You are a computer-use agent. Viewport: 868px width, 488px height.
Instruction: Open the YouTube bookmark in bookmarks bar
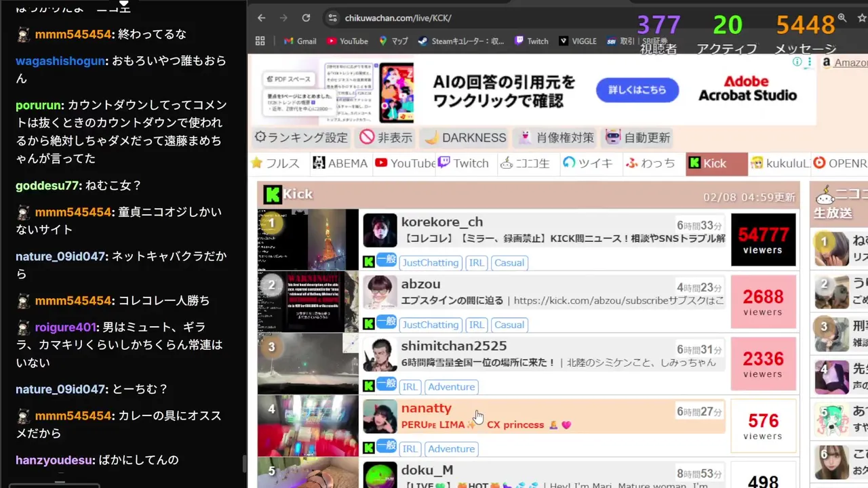[347, 41]
